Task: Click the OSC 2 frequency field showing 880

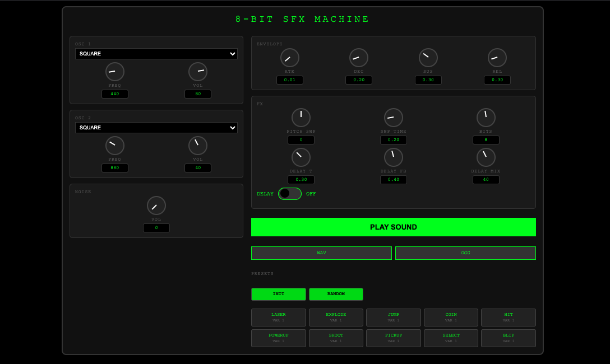Action: tap(115, 168)
